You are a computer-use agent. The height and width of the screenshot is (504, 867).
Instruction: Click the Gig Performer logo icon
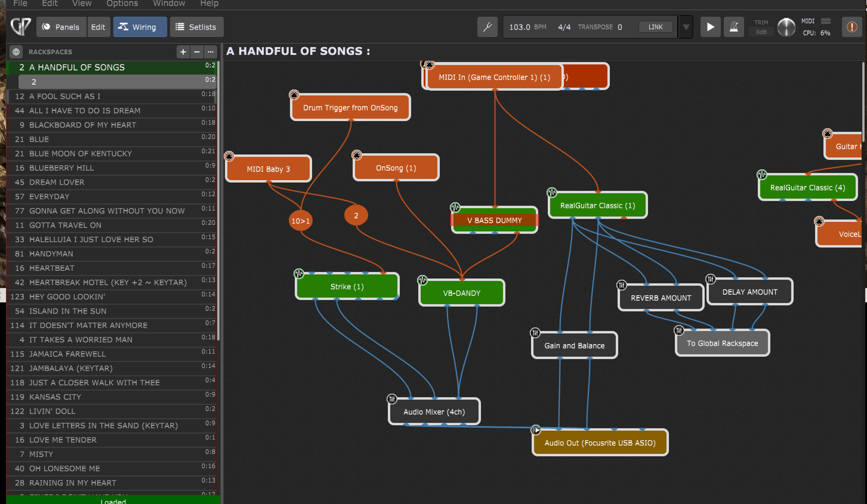click(x=21, y=27)
